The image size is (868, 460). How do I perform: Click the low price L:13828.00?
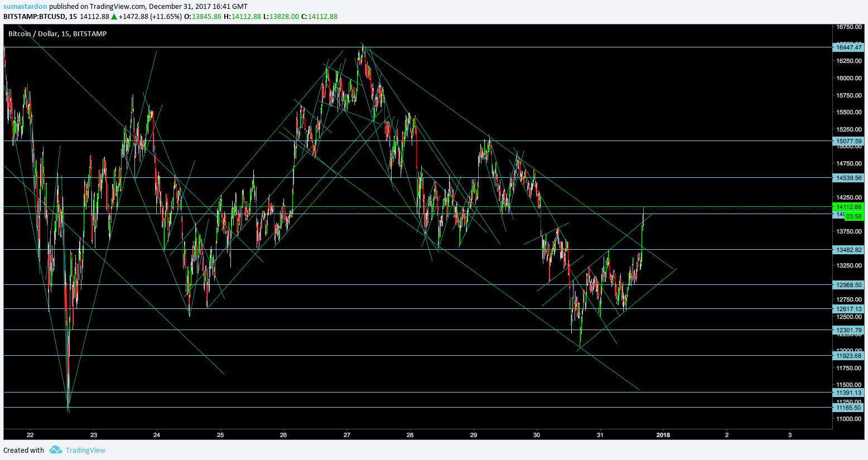(281, 17)
